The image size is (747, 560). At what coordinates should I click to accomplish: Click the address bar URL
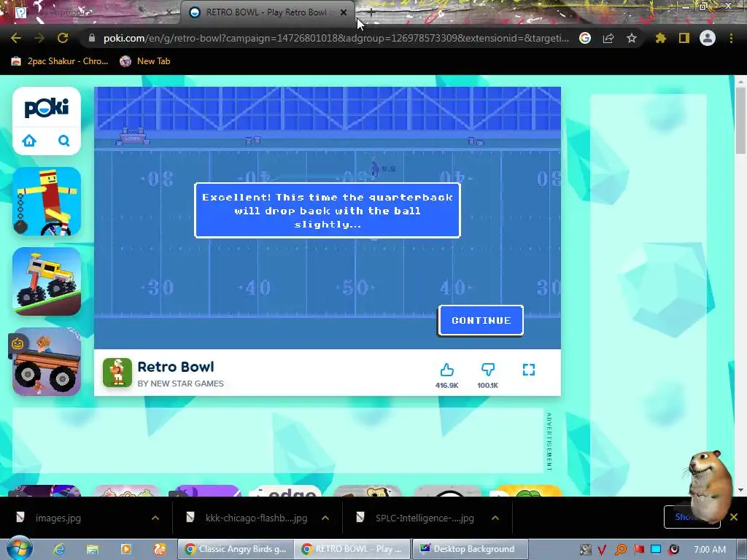pyautogui.click(x=336, y=38)
